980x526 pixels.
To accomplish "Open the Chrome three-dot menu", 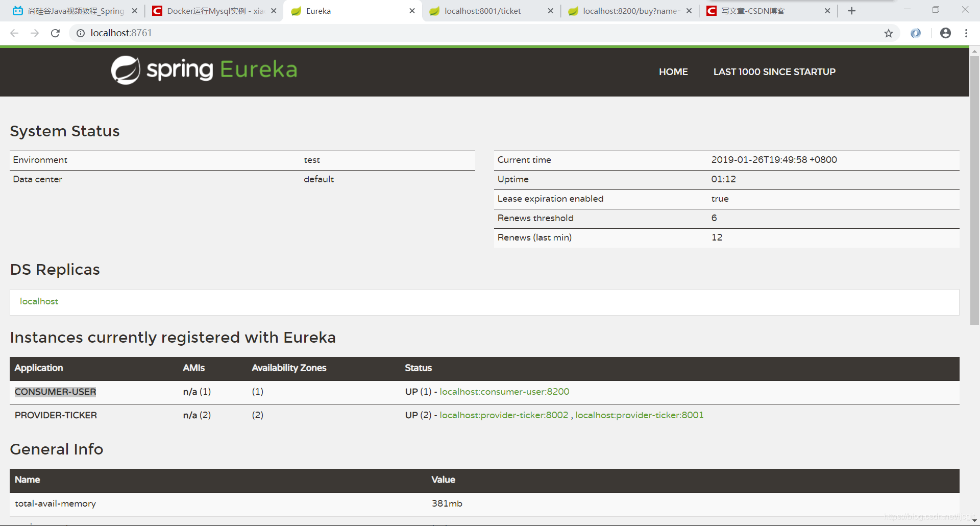I will [966, 33].
